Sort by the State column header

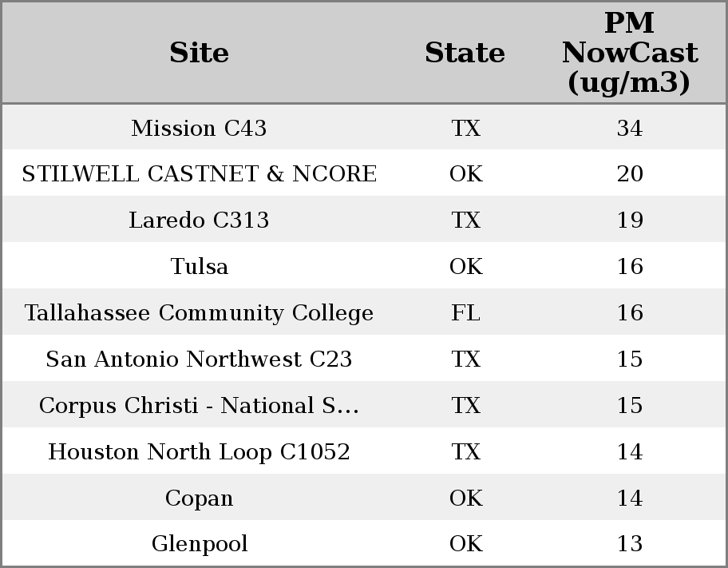click(x=465, y=53)
